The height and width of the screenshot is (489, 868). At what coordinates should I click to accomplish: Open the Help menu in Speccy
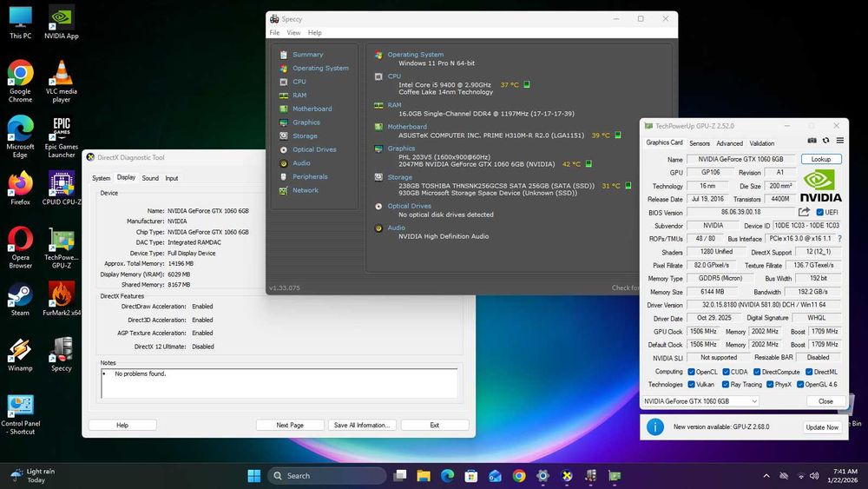tap(314, 33)
